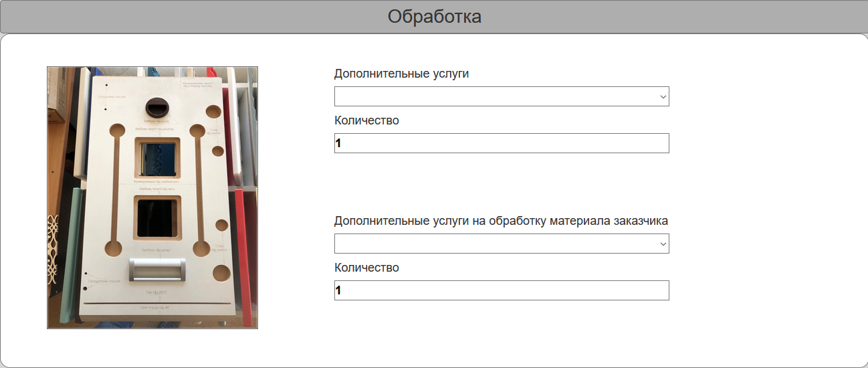Click the "Дополнительные услуги на обработку материала заказчика" label
Viewport: 868px width, 368px height.
click(x=501, y=221)
